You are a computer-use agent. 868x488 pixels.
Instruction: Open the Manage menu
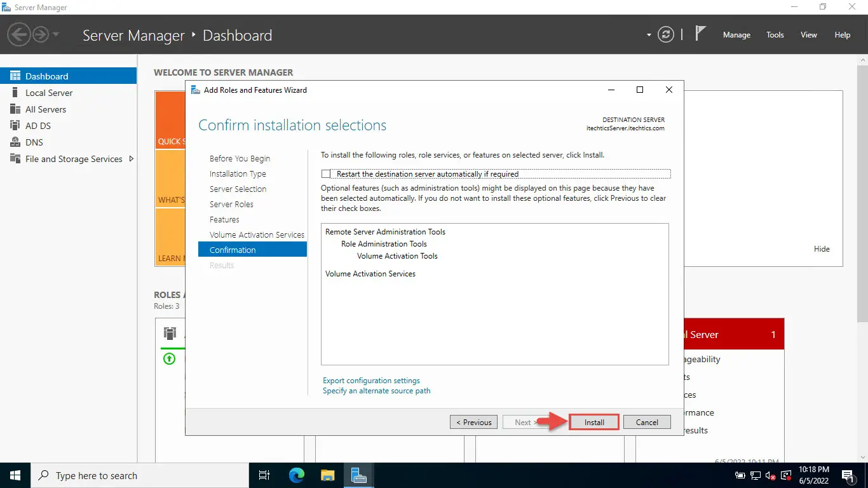pyautogui.click(x=736, y=35)
